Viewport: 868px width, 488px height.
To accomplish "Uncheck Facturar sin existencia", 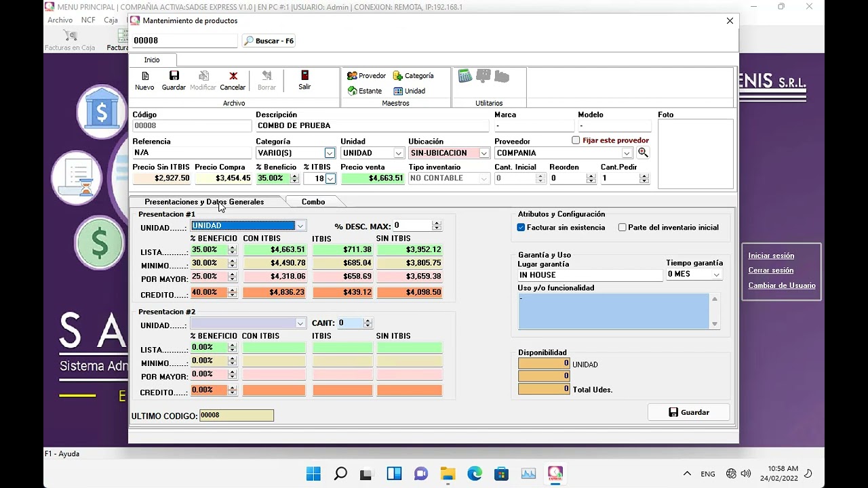I will (521, 228).
